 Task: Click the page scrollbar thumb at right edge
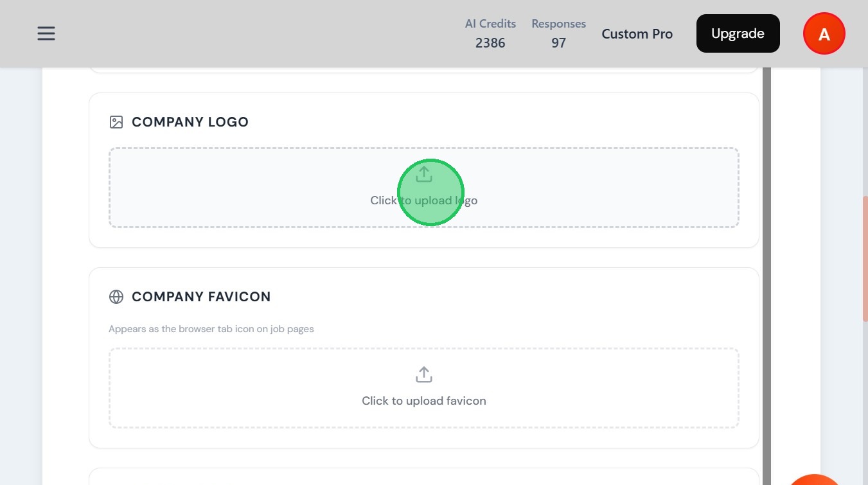(865, 257)
